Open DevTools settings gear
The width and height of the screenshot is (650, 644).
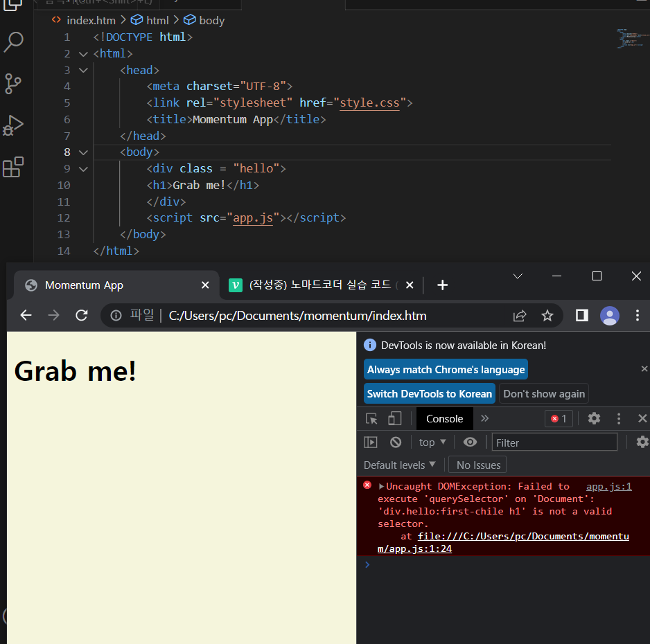[x=594, y=419]
